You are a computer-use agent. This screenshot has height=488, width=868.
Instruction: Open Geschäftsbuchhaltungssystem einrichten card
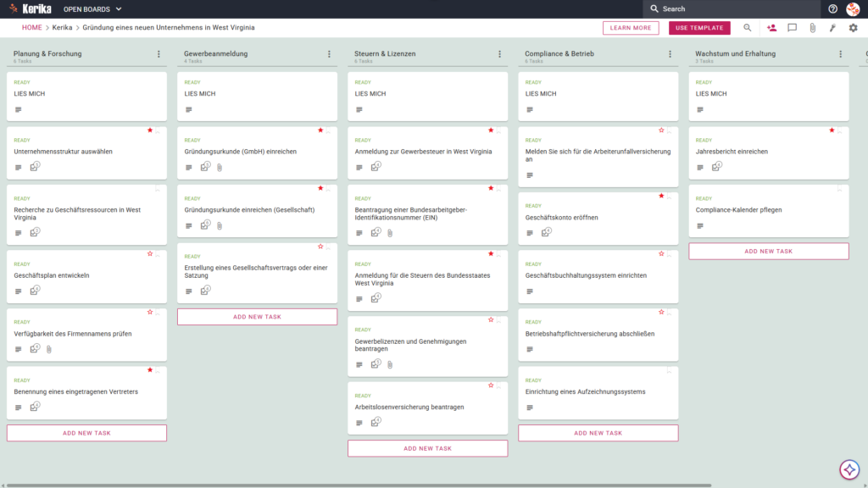click(598, 275)
